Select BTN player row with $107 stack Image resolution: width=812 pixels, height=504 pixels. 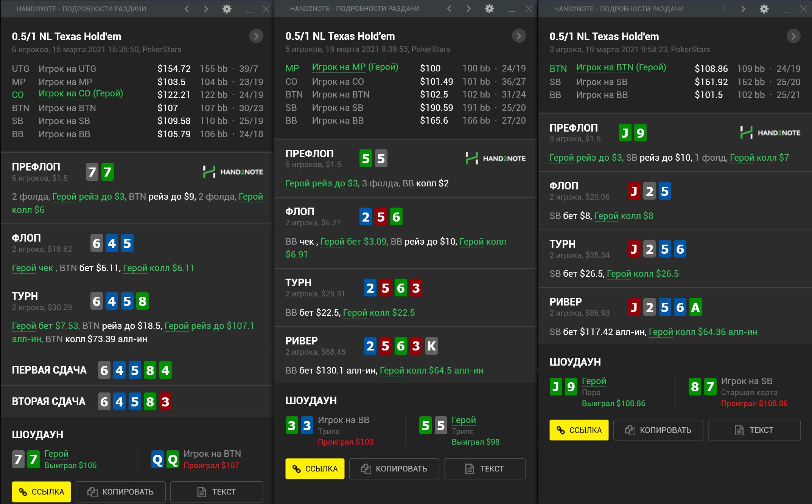coord(137,108)
